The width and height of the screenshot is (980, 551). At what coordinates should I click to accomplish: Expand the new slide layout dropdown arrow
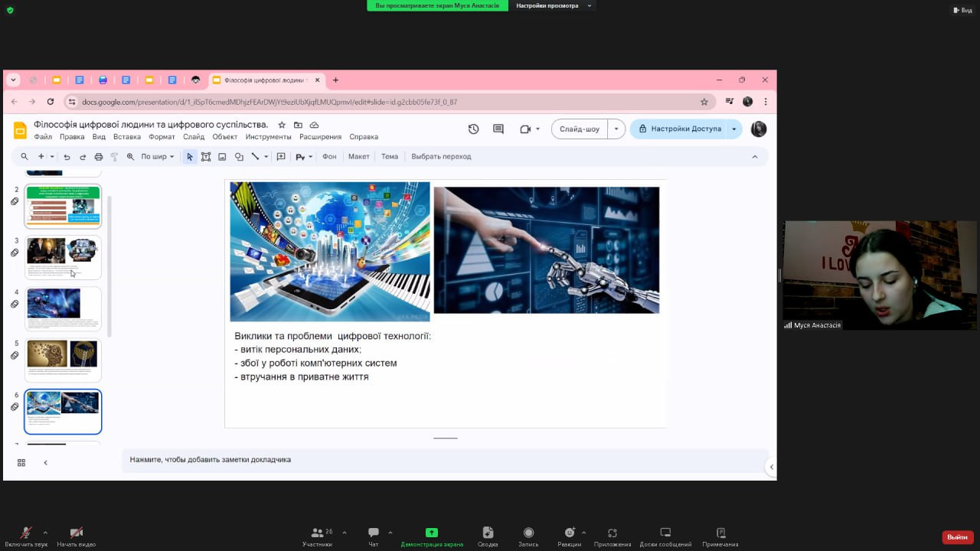click(x=52, y=157)
